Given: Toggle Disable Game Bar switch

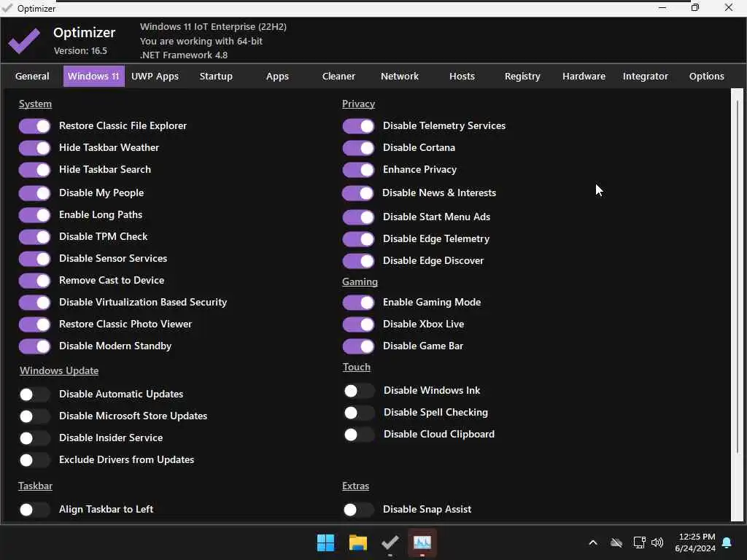Looking at the screenshot, I should coord(358,346).
